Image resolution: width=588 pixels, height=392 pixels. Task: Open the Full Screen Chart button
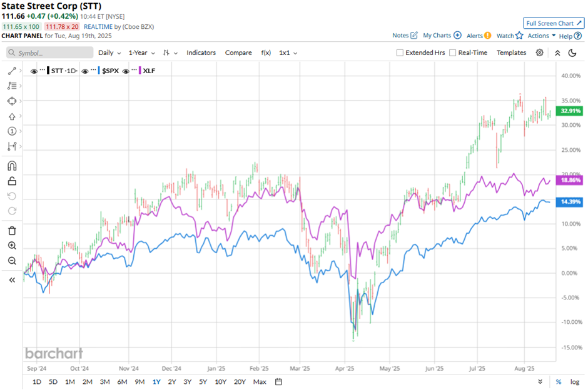coord(554,23)
